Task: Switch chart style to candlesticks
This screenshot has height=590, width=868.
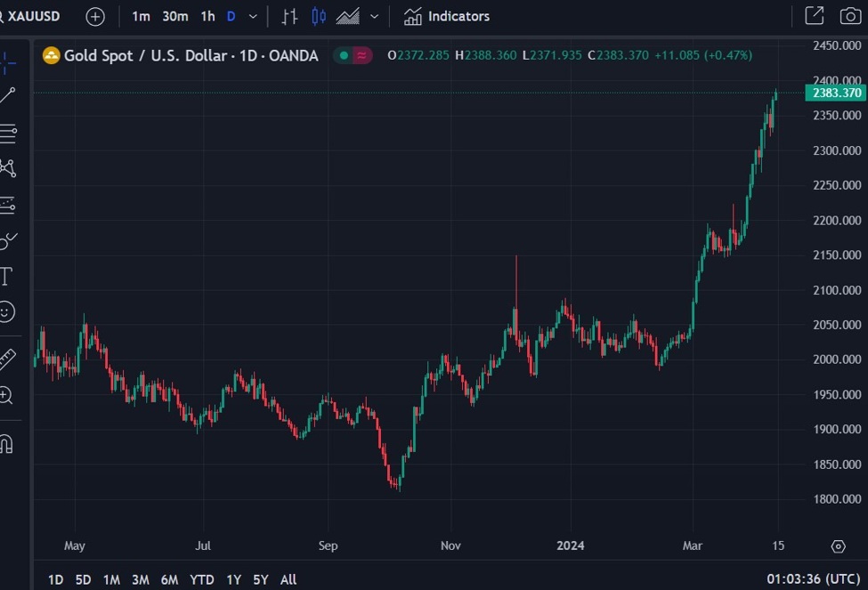Action: click(x=318, y=16)
